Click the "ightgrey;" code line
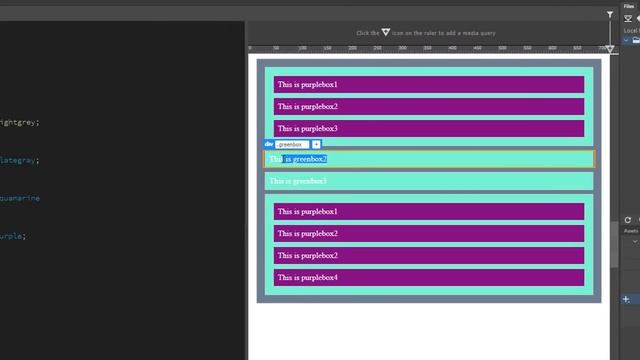Screen dimensions: 640x360 (20, 122)
